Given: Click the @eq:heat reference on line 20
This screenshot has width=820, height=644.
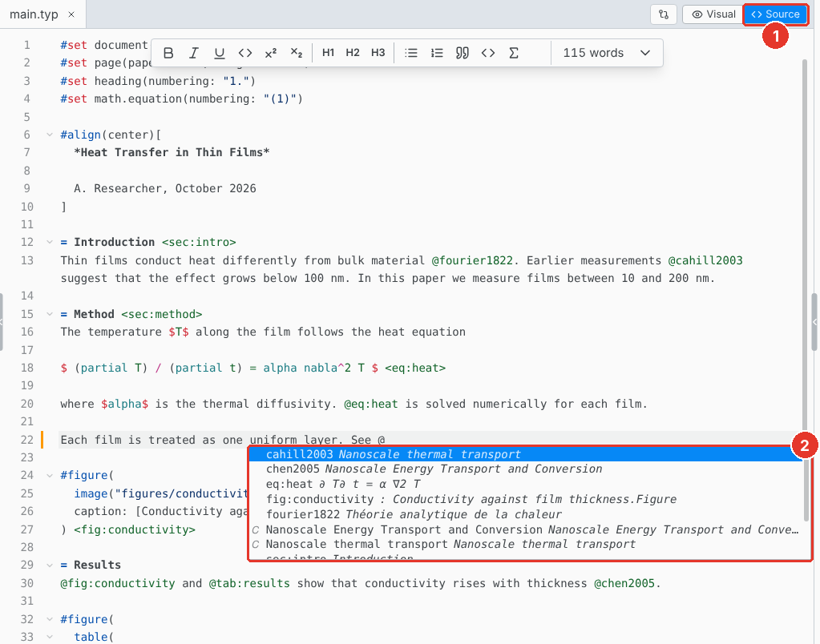Looking at the screenshot, I should pos(371,404).
